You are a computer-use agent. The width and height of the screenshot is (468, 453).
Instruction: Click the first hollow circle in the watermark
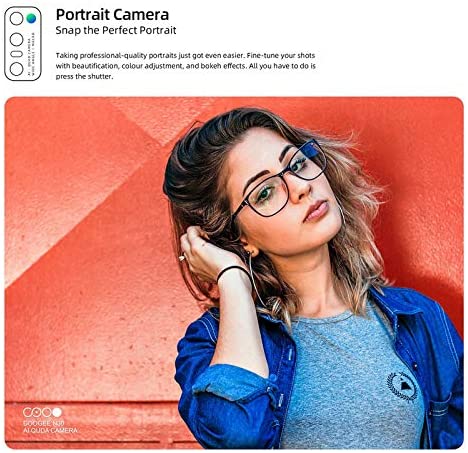tap(27, 412)
